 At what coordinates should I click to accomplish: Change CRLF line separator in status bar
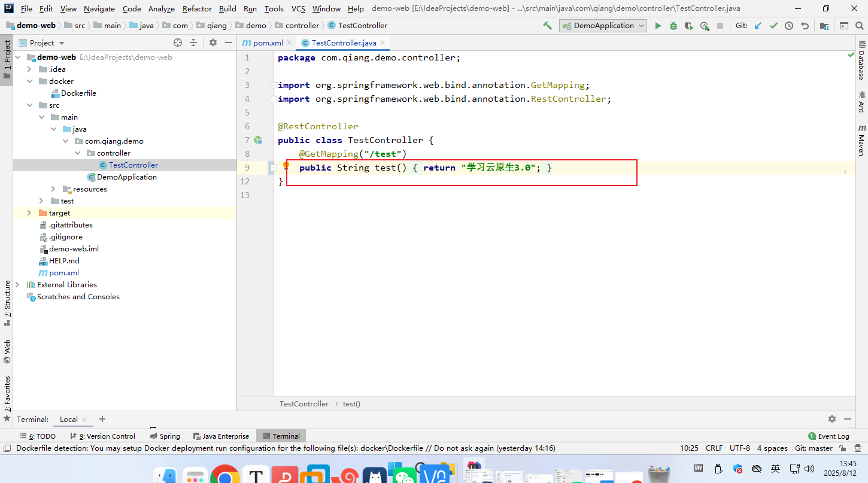click(714, 448)
